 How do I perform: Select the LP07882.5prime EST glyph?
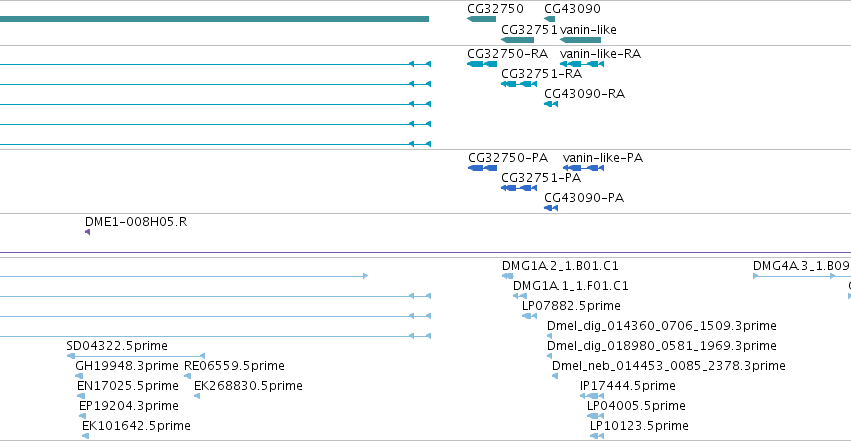pyautogui.click(x=529, y=316)
